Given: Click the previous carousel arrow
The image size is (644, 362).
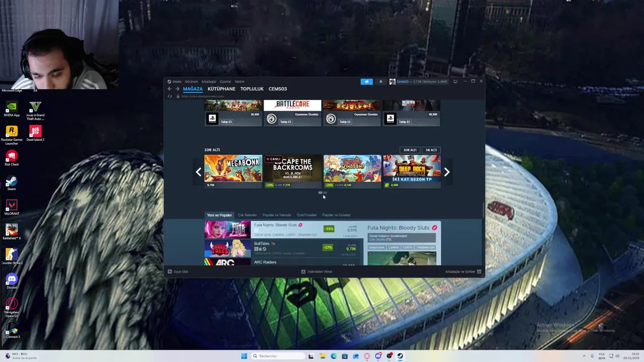Looking at the screenshot, I should 198,172.
